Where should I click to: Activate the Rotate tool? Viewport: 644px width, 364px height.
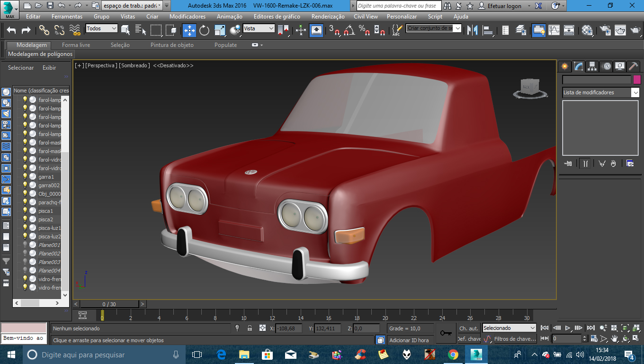coord(204,30)
